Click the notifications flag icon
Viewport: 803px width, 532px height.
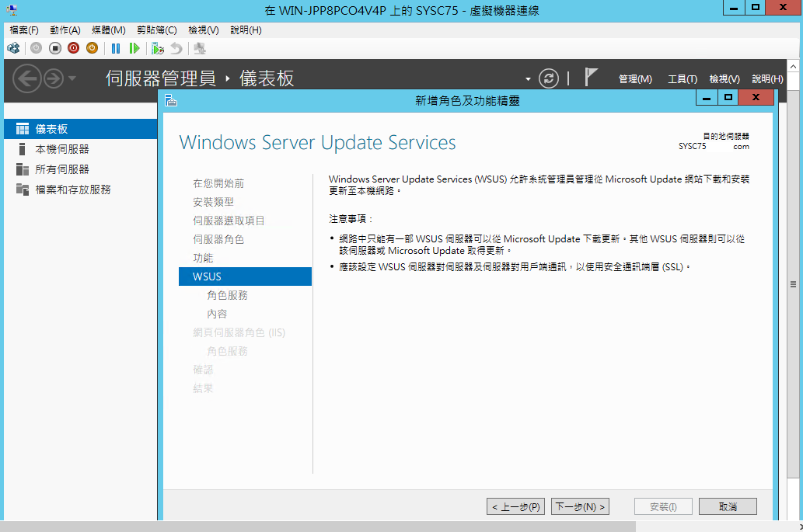click(x=591, y=77)
